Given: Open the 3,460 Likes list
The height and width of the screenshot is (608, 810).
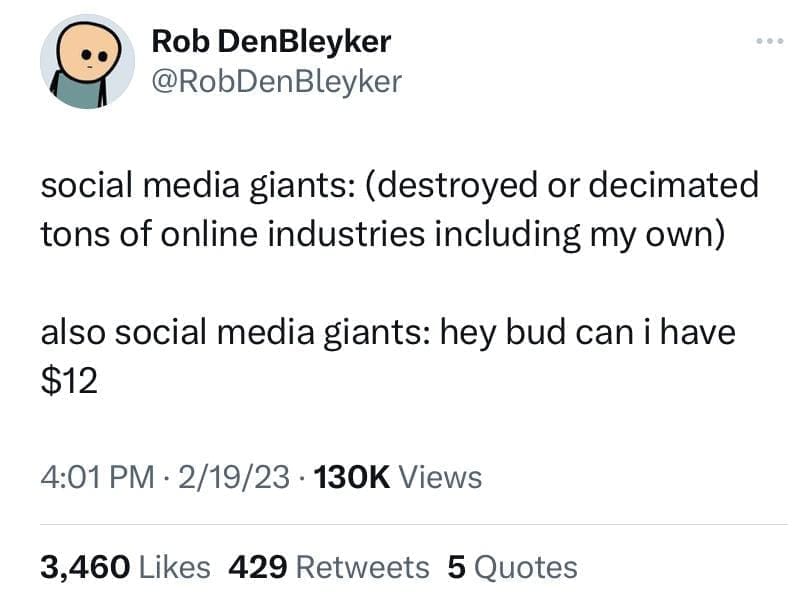Looking at the screenshot, I should [x=125, y=567].
